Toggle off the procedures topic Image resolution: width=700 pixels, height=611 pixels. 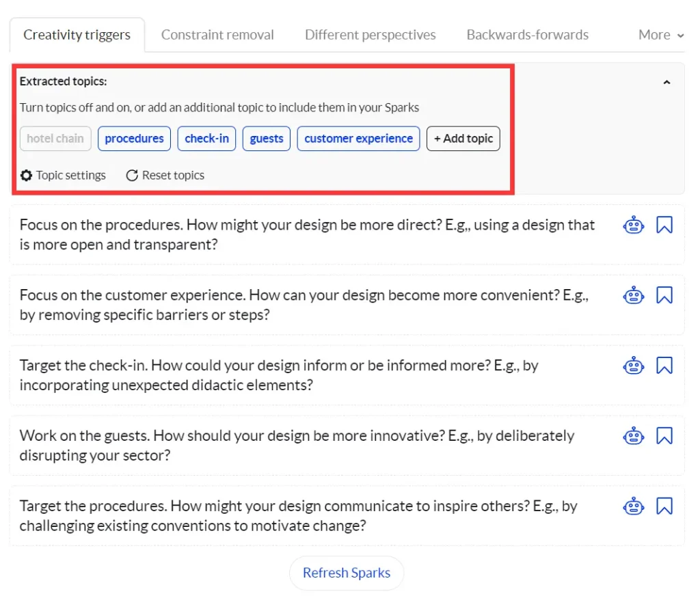(134, 139)
